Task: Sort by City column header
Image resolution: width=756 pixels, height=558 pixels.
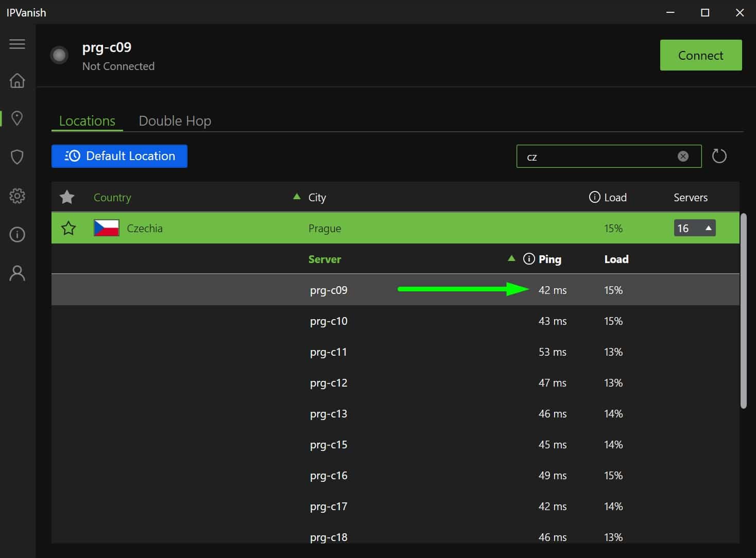Action: (317, 198)
